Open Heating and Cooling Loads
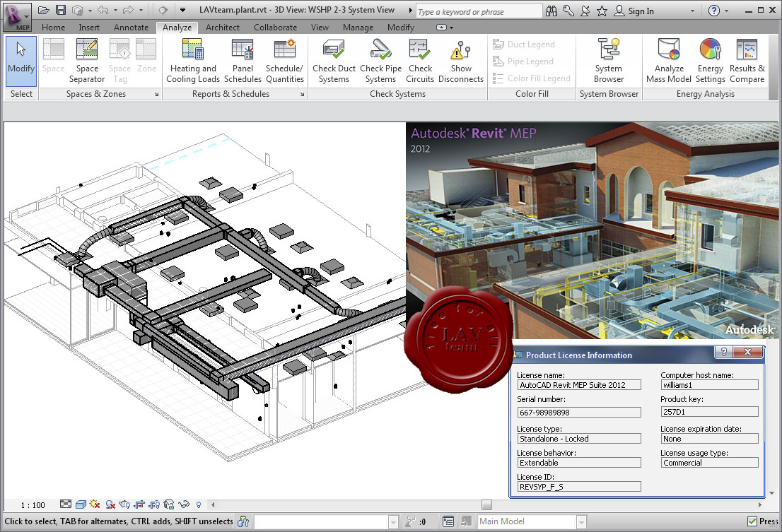Viewport: 782px width, 532px height. click(193, 61)
